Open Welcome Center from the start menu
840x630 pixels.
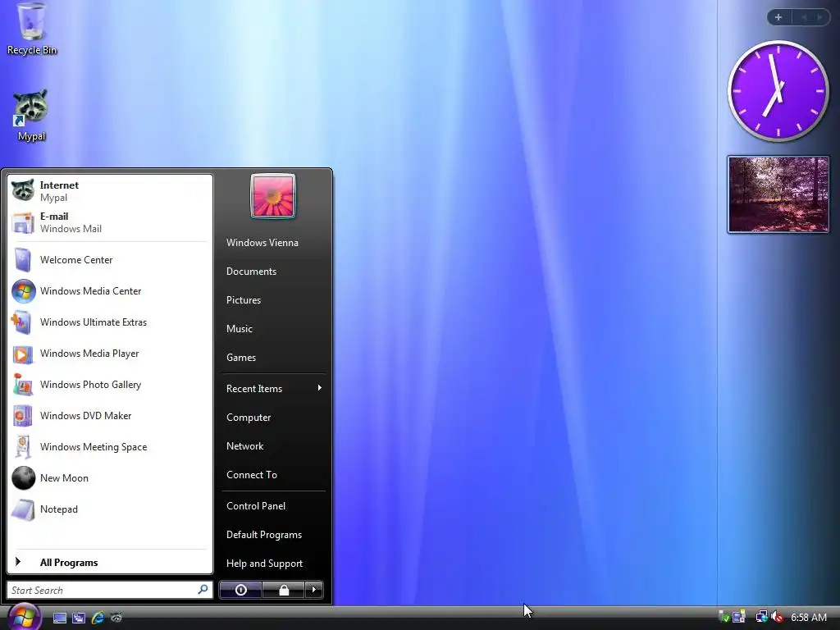click(x=110, y=260)
